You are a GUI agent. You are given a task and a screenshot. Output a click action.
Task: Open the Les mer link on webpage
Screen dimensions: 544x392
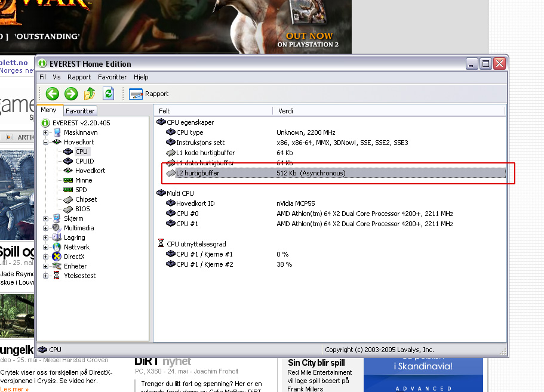[x=14, y=389]
